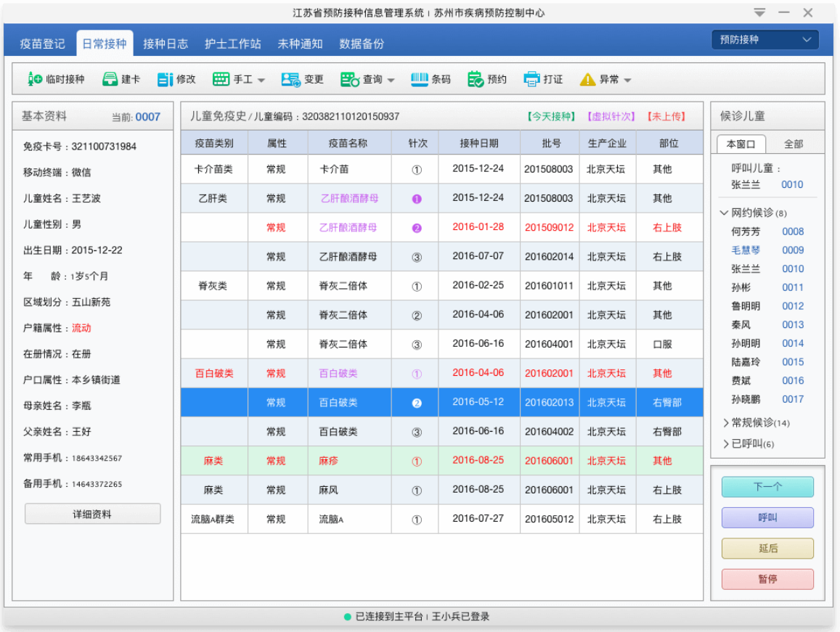This screenshot has height=632, width=840.
Task: Open the 未种通知 tab
Action: pos(300,44)
